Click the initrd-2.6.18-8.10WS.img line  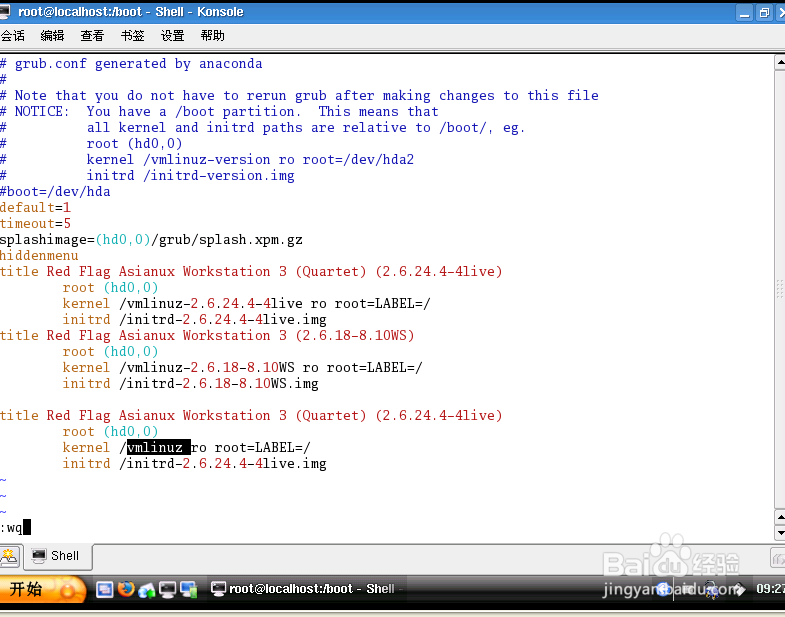click(x=190, y=384)
